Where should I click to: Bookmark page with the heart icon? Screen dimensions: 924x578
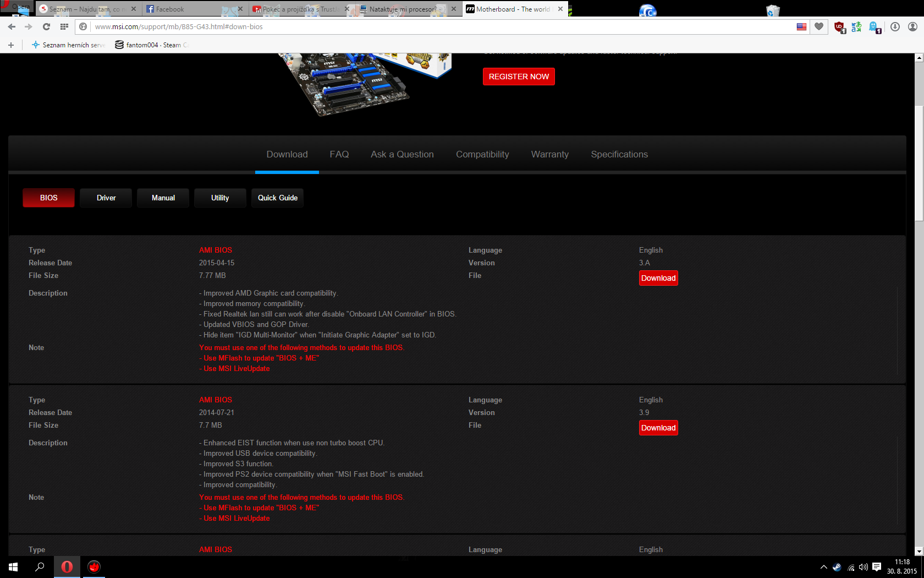click(819, 26)
